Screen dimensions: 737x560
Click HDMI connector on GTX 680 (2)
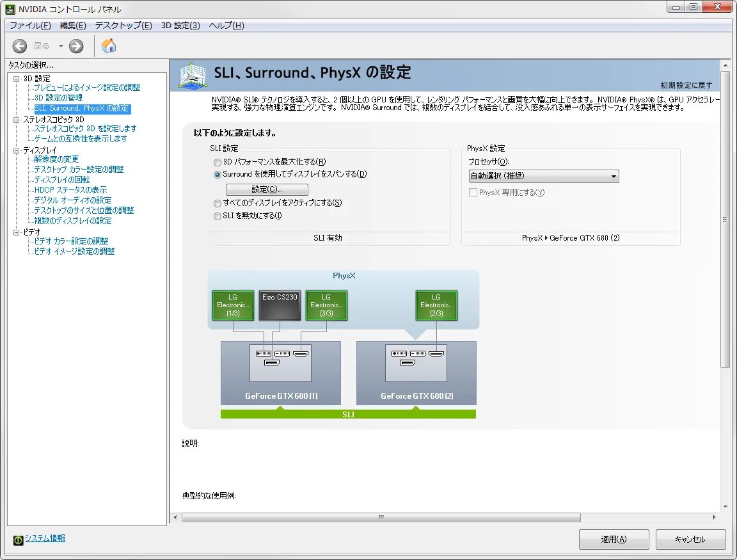(436, 353)
